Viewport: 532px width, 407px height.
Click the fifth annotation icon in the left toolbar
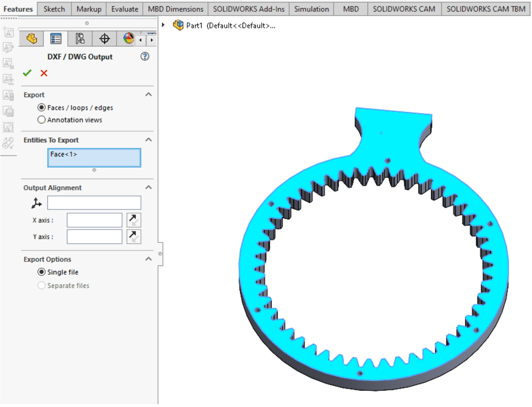(x=9, y=95)
